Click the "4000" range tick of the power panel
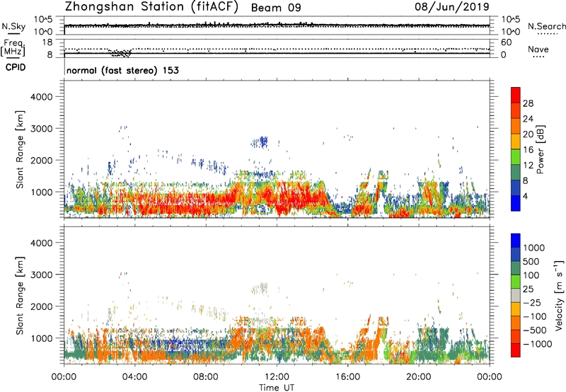This screenshot has width=566, height=392. point(42,97)
